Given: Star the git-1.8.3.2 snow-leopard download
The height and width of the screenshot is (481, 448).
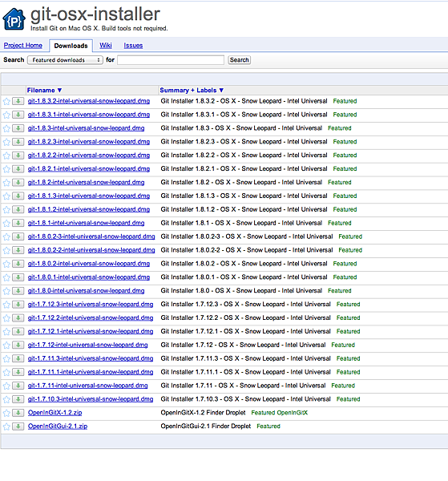Looking at the screenshot, I should point(6,102).
